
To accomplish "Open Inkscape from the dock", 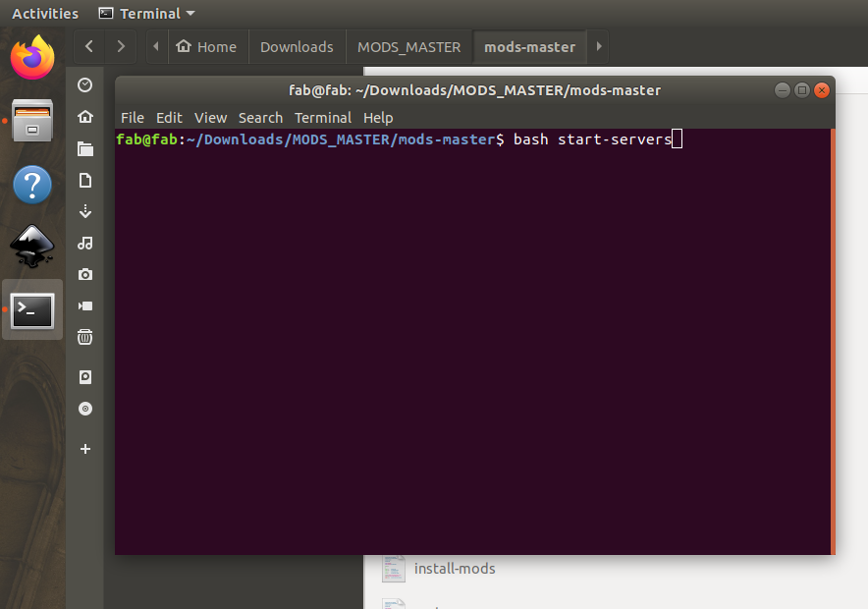I will click(x=32, y=248).
